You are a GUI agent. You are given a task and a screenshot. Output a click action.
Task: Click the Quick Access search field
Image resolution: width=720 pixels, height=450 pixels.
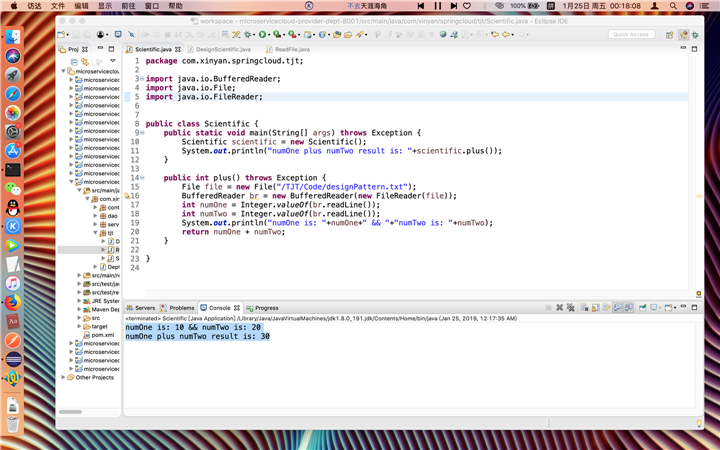pos(631,34)
